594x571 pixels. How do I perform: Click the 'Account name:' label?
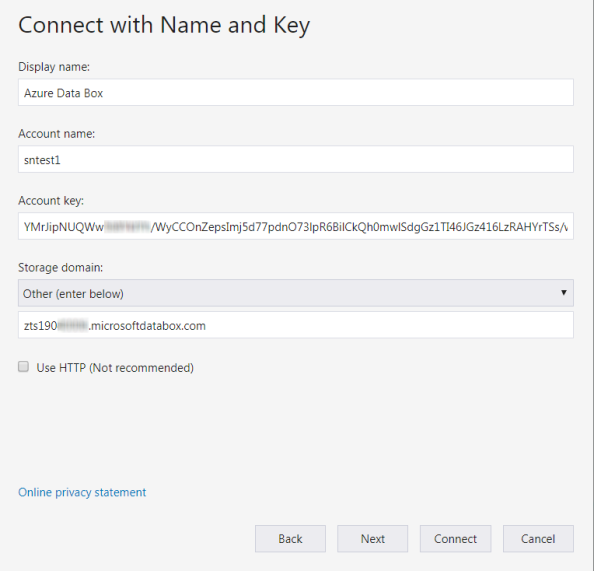tap(56, 134)
